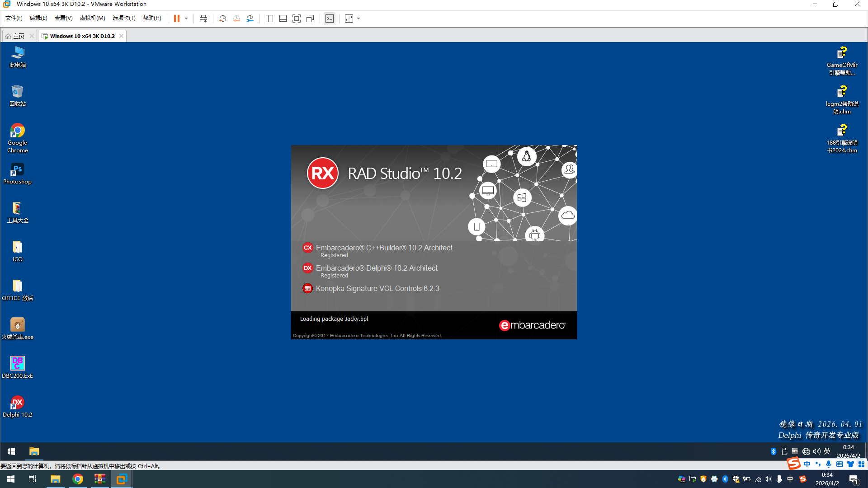
Task: Pause the virtual machine
Action: 176,19
